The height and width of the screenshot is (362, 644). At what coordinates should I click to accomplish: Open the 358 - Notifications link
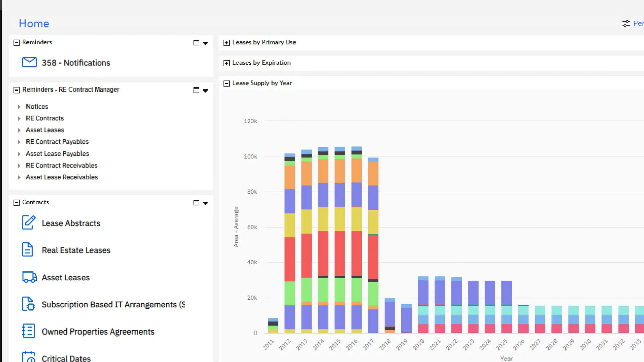point(76,63)
